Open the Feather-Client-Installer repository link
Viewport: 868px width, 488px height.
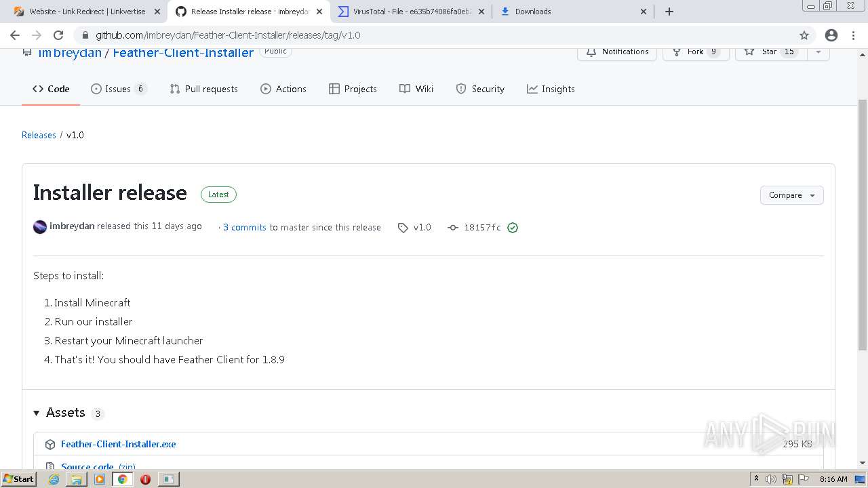pos(183,53)
